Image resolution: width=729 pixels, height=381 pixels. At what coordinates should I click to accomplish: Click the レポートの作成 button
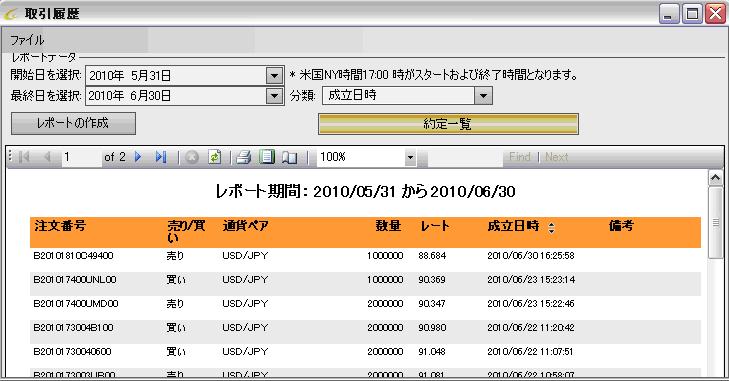click(73, 123)
